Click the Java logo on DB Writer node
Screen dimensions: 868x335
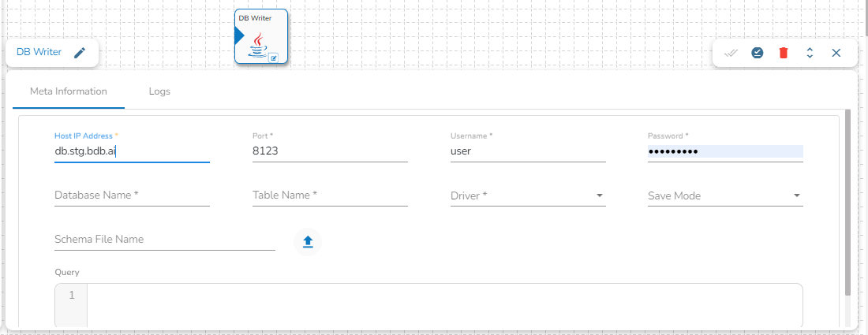pyautogui.click(x=257, y=45)
